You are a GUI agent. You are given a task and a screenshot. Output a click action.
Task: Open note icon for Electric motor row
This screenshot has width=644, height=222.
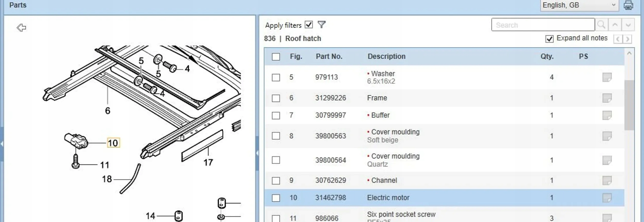coord(607,198)
